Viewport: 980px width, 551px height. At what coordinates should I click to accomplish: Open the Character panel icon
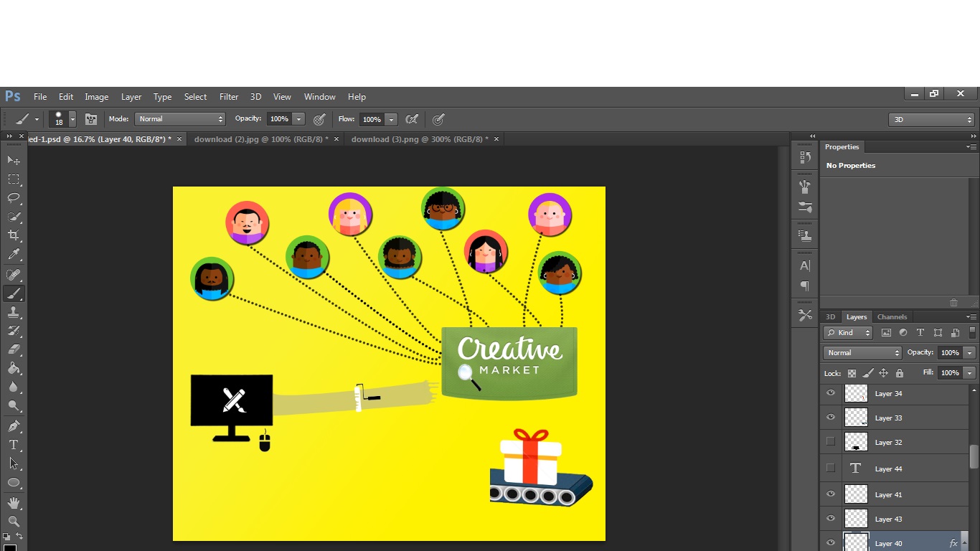pyautogui.click(x=805, y=265)
